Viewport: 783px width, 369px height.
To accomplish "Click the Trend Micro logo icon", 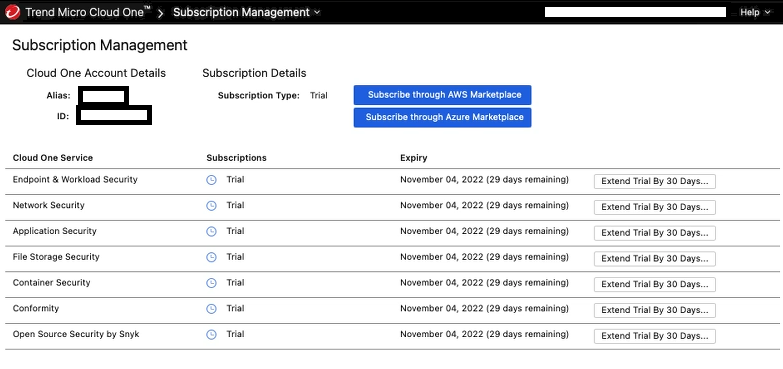I will point(12,12).
